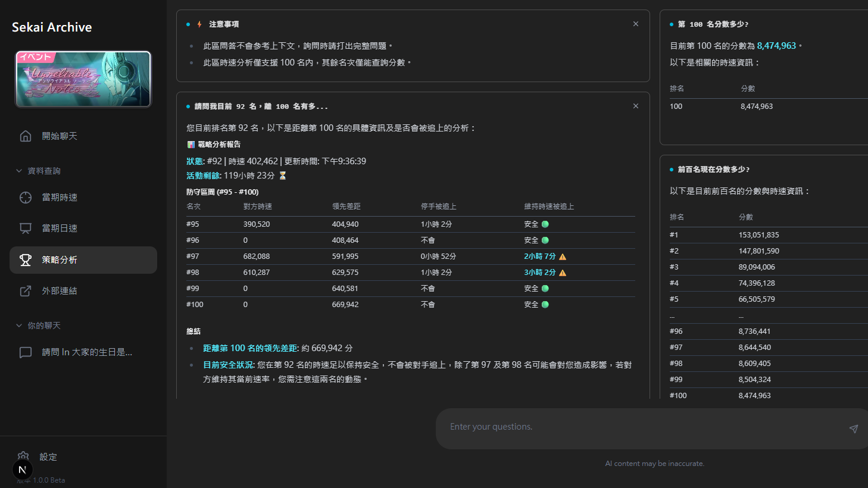Click the 669,942 lead cell in row #100
Screen dimensions: 868x488
[x=345, y=305]
